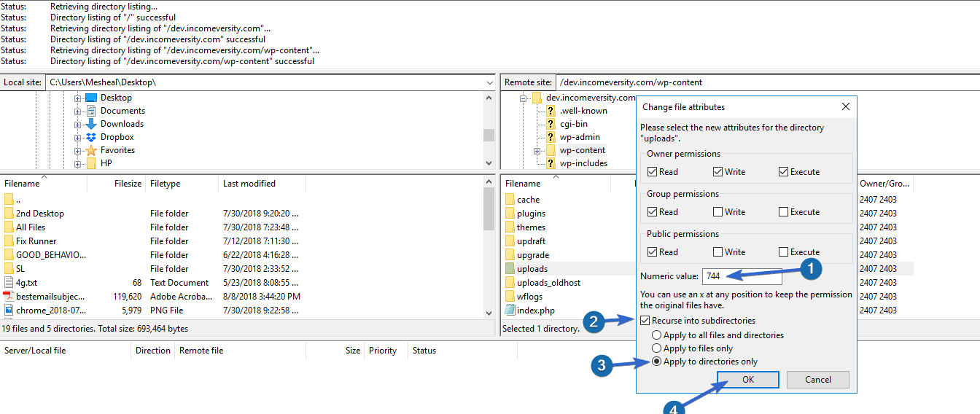Click the parent directory '..' folder icon
The width and height of the screenshot is (980, 414).
tap(9, 200)
